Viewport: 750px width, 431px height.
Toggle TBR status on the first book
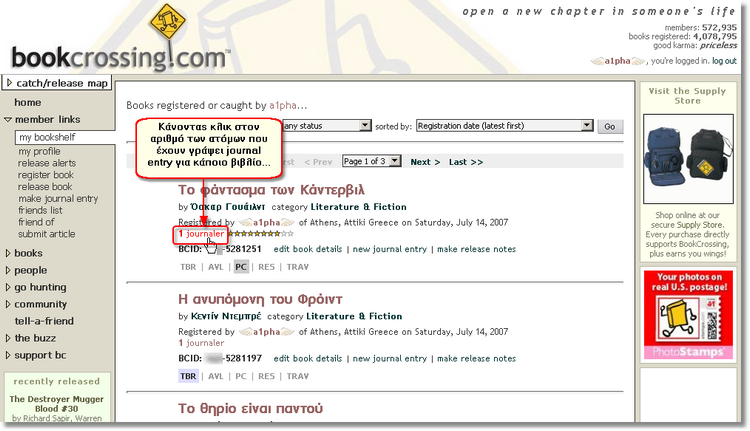[188, 267]
